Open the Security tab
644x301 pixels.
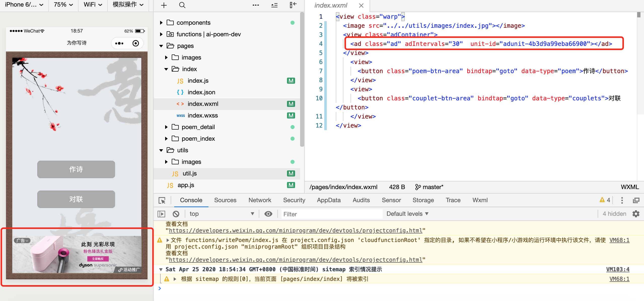294,200
